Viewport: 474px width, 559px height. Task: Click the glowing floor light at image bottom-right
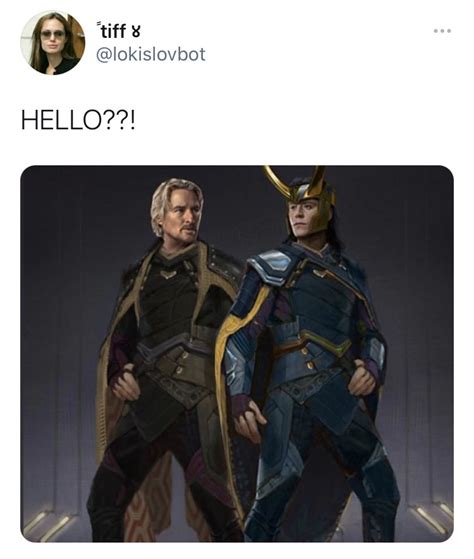tap(432, 516)
